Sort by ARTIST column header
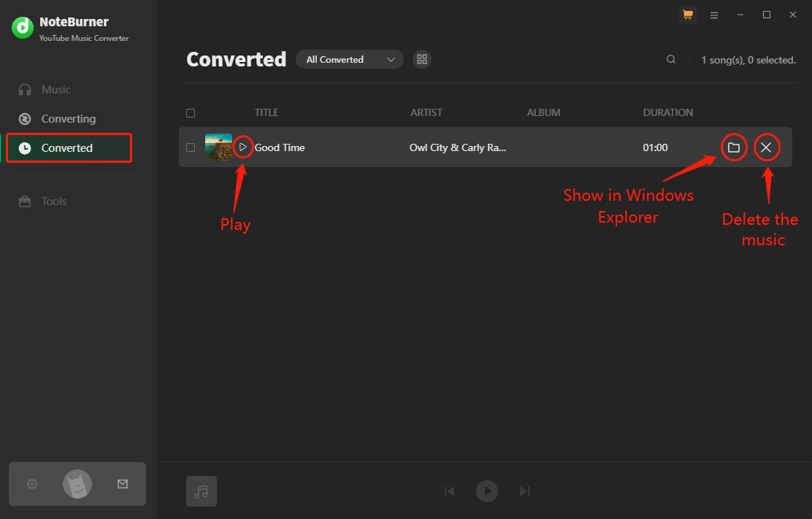Viewport: 812px width, 519px height. click(x=426, y=113)
